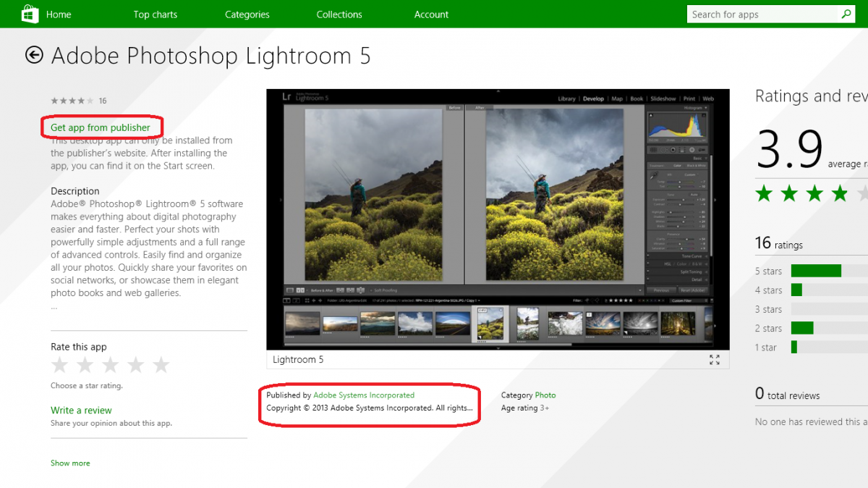Open the Photo category link
This screenshot has width=868, height=488.
point(545,395)
